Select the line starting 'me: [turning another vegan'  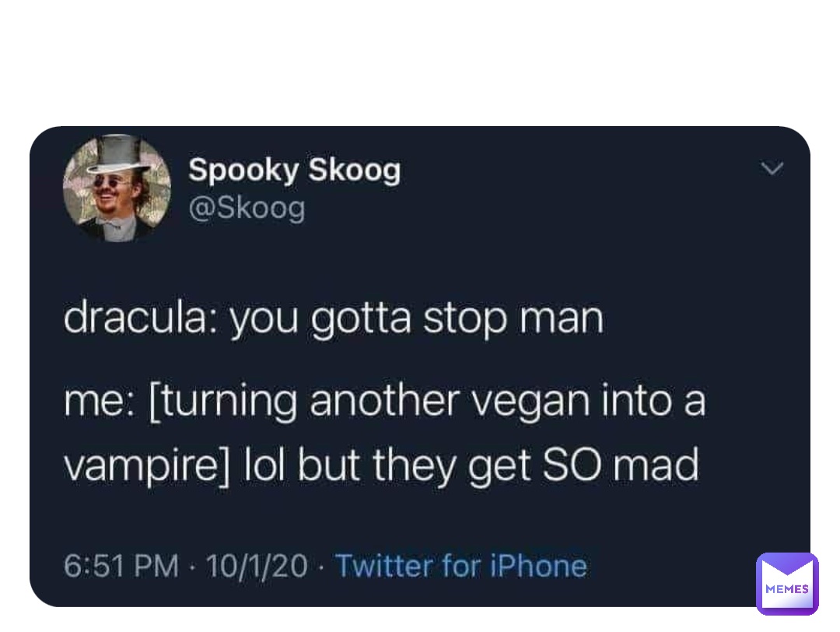[385, 402]
